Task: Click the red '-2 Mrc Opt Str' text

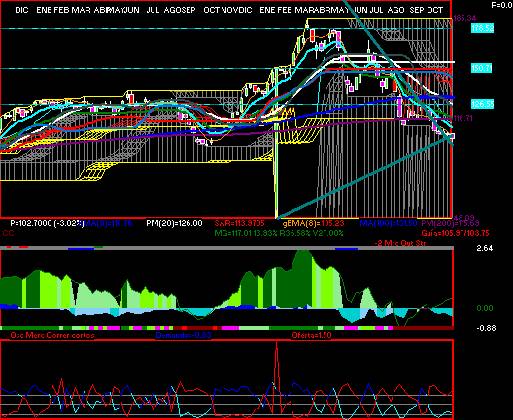Action: tap(400, 243)
